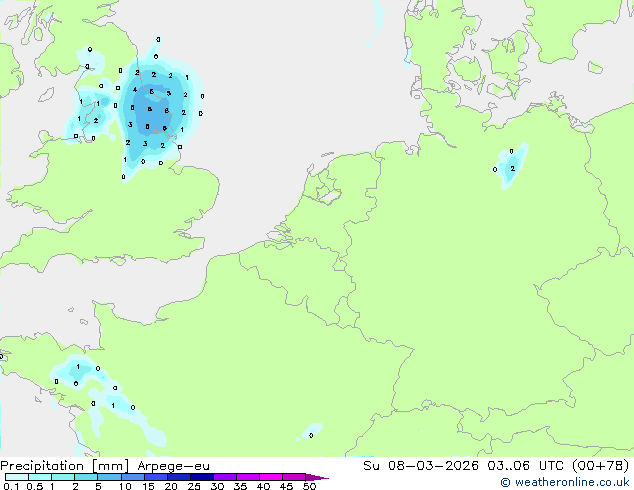Click the '0.5' legend scale value
Screen dimensions: 634x490
click(35, 486)
